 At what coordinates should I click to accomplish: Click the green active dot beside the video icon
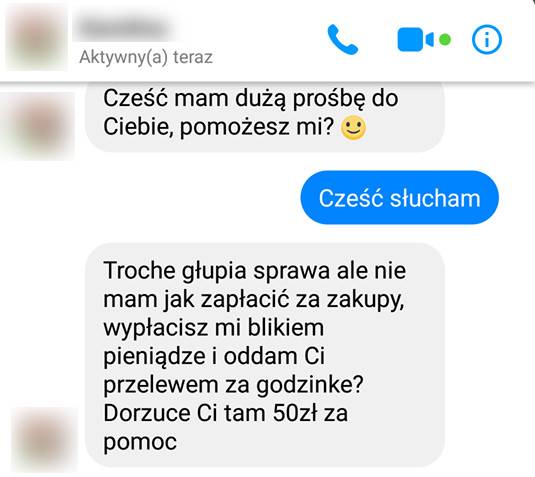pyautogui.click(x=445, y=40)
